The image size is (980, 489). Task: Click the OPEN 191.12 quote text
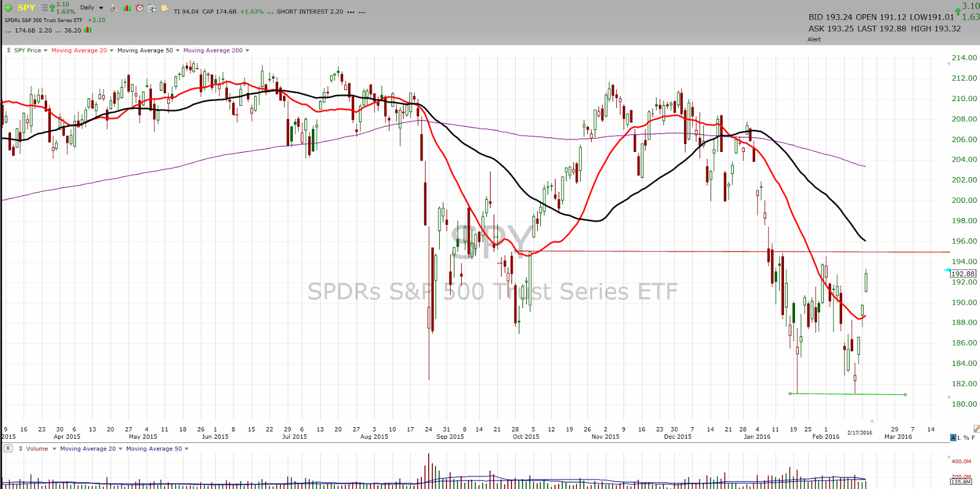click(x=880, y=17)
